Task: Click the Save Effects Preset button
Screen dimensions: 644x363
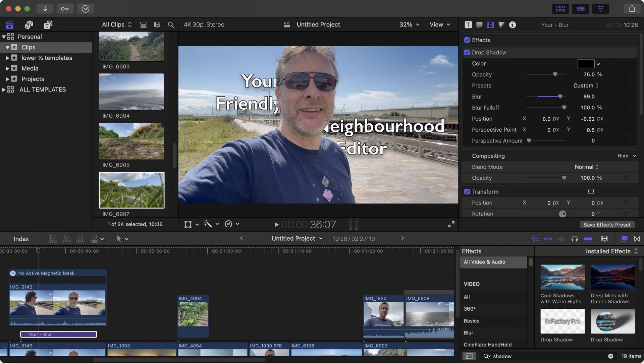Action: pos(607,225)
